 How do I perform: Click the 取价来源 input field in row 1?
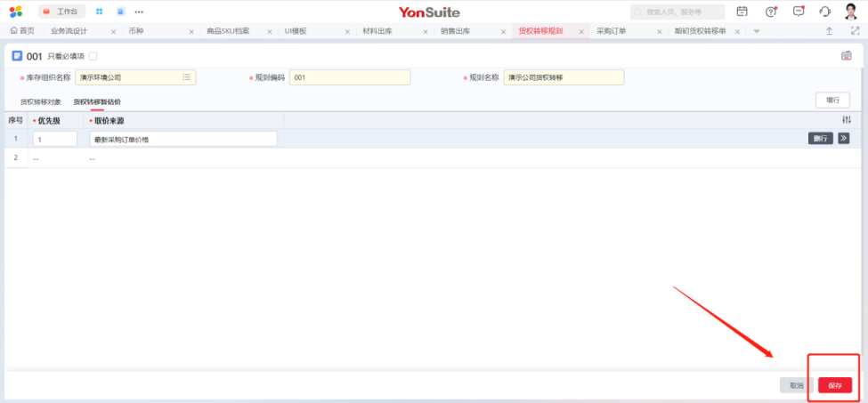coord(183,139)
